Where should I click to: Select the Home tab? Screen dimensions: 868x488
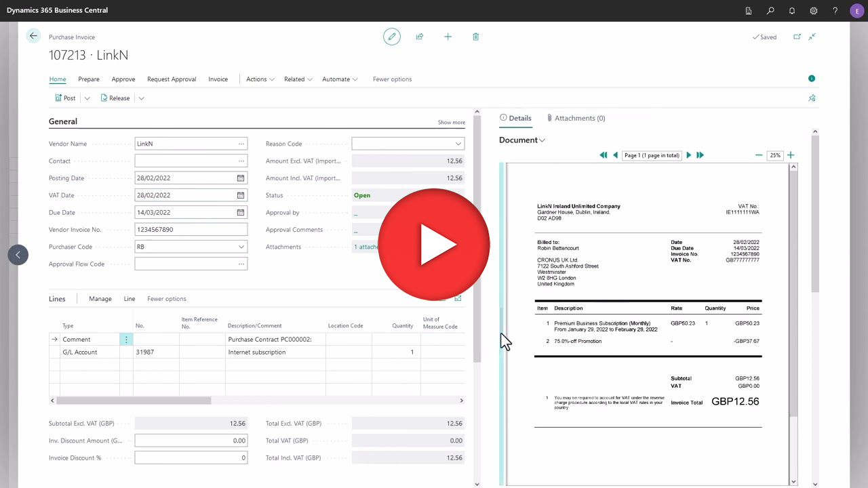click(x=58, y=79)
